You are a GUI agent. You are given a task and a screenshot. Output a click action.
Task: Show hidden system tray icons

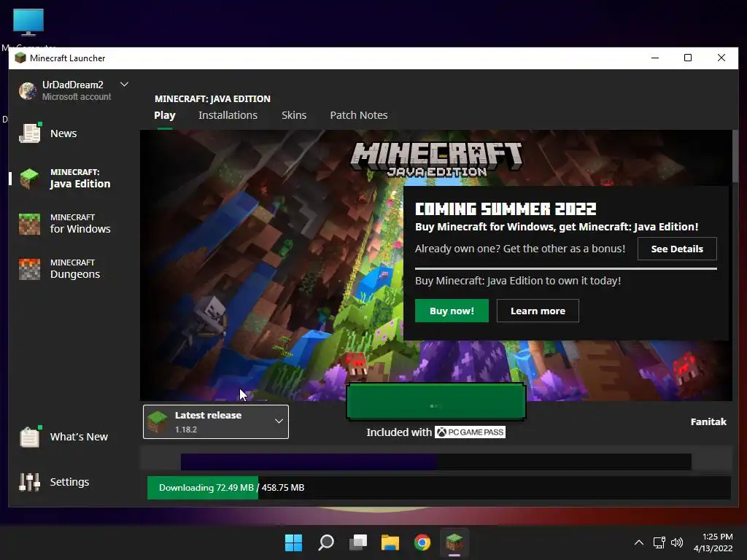pyautogui.click(x=639, y=542)
